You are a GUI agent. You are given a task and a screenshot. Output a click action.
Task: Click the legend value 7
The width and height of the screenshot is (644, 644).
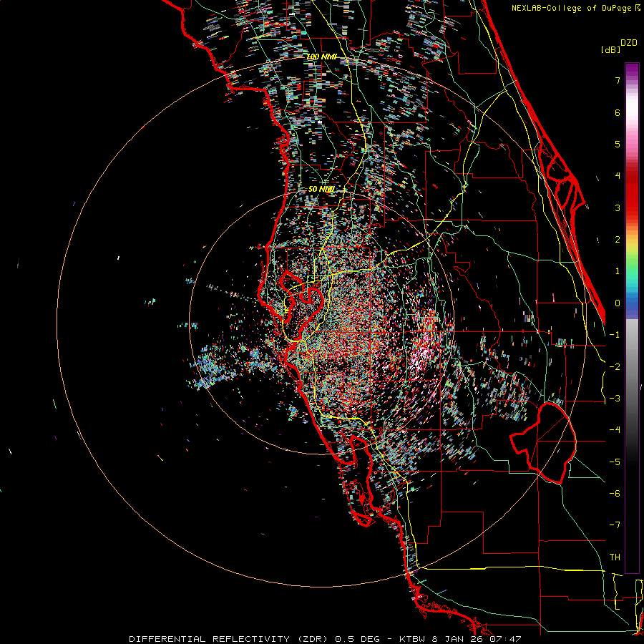click(x=618, y=80)
